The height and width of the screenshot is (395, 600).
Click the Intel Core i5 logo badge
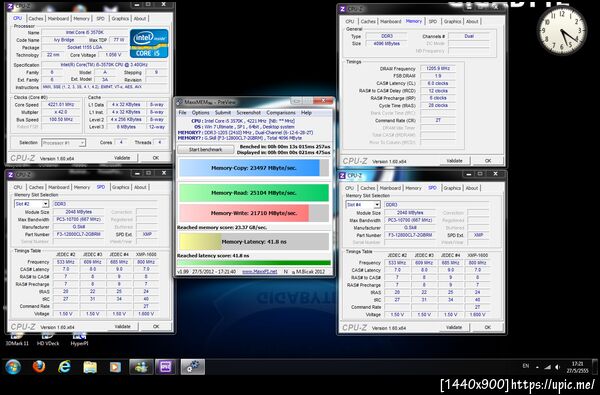point(149,43)
